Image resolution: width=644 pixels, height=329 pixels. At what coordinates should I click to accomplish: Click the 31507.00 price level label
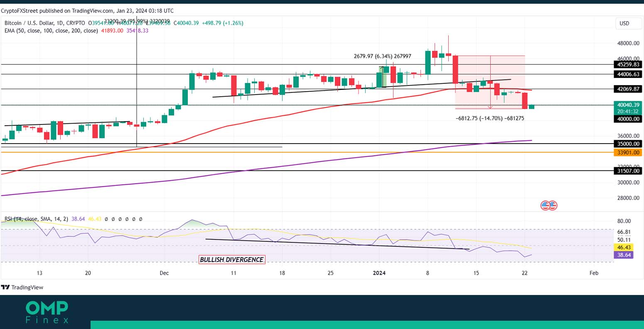[x=627, y=171]
